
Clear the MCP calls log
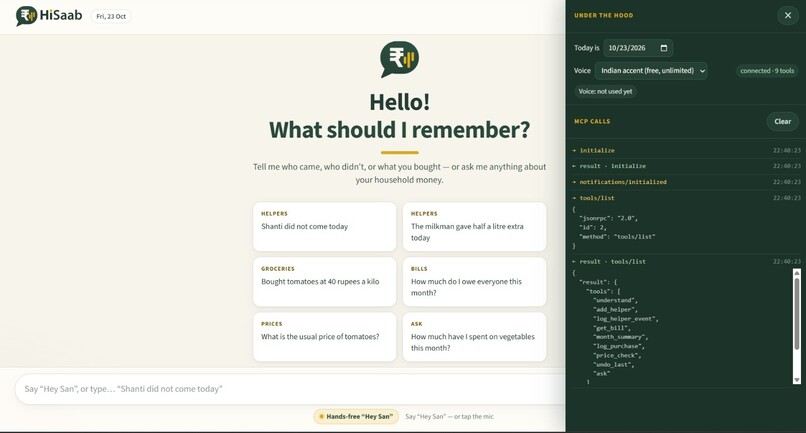pyautogui.click(x=782, y=121)
